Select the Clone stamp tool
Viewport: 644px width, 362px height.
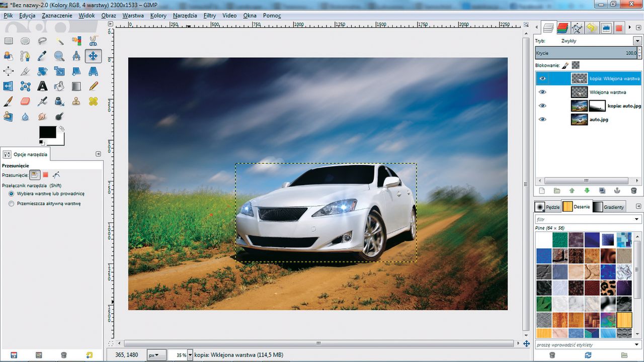pos(76,101)
